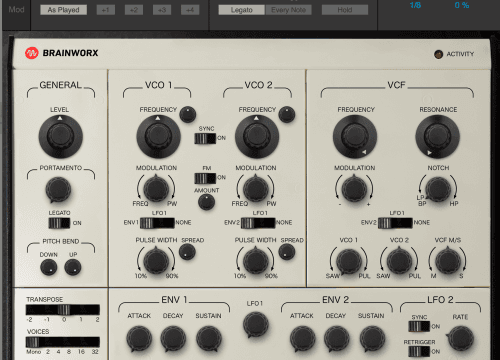Click the +4 octave button
Image resolution: width=500 pixels, height=360 pixels.
[x=190, y=10]
